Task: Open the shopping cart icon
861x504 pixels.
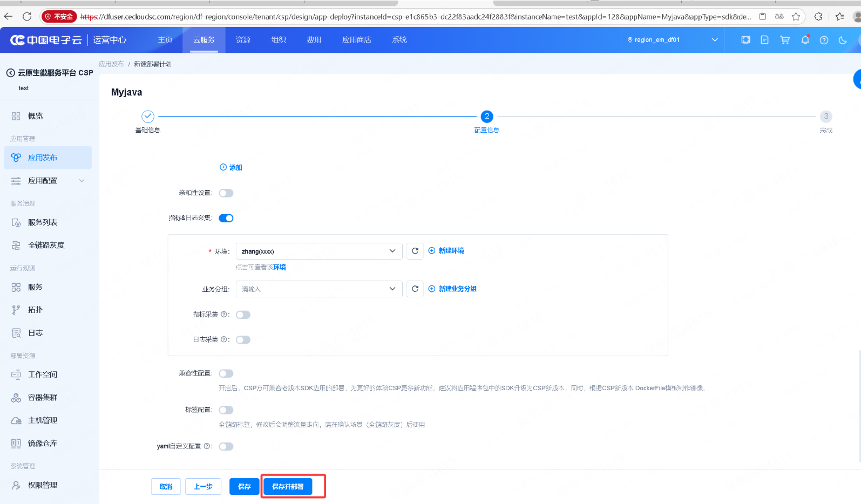Action: click(x=785, y=40)
